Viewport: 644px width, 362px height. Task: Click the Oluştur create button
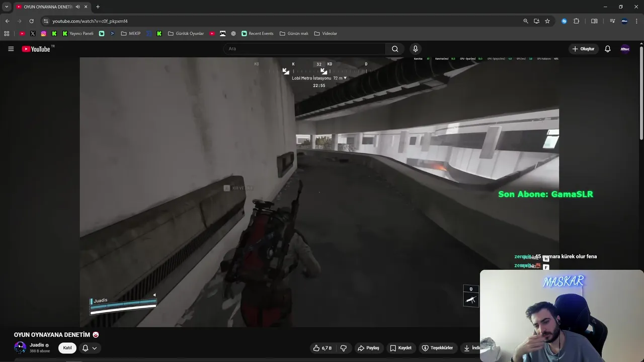[x=583, y=49]
